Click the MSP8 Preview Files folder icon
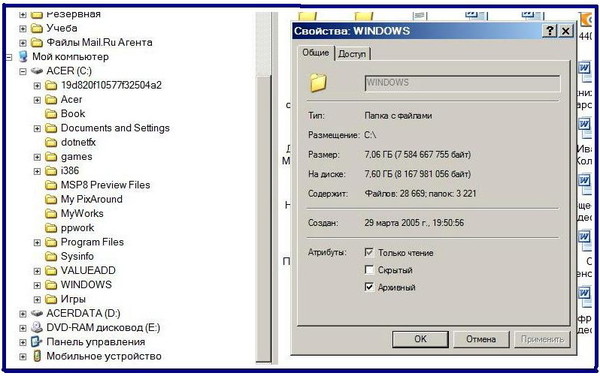This screenshot has height=376, width=600. [x=51, y=185]
